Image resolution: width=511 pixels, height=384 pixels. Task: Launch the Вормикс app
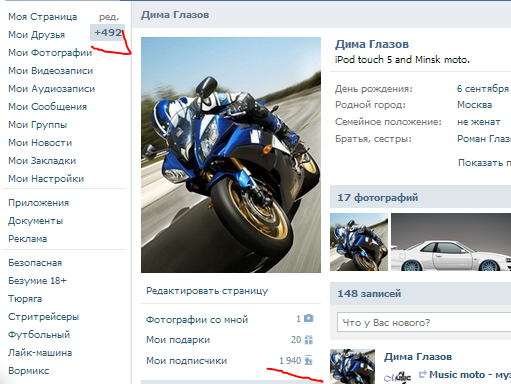point(29,371)
